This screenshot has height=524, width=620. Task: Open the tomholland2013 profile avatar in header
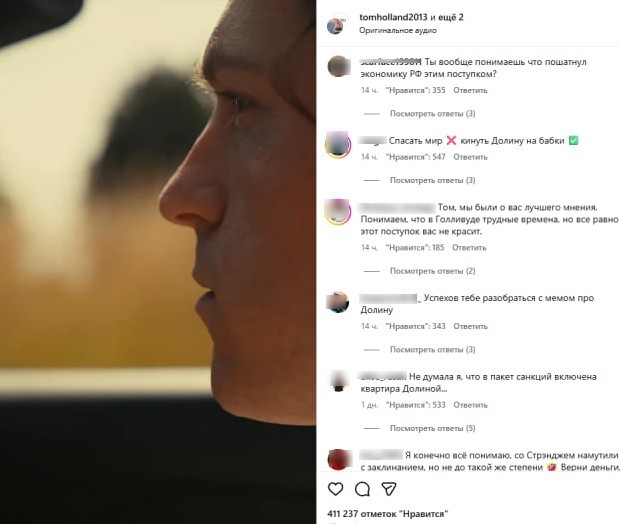point(336,25)
